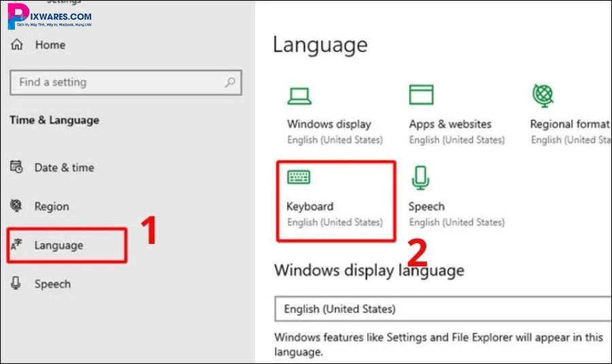
Task: Click the Apps & websites label
Action: tap(449, 124)
